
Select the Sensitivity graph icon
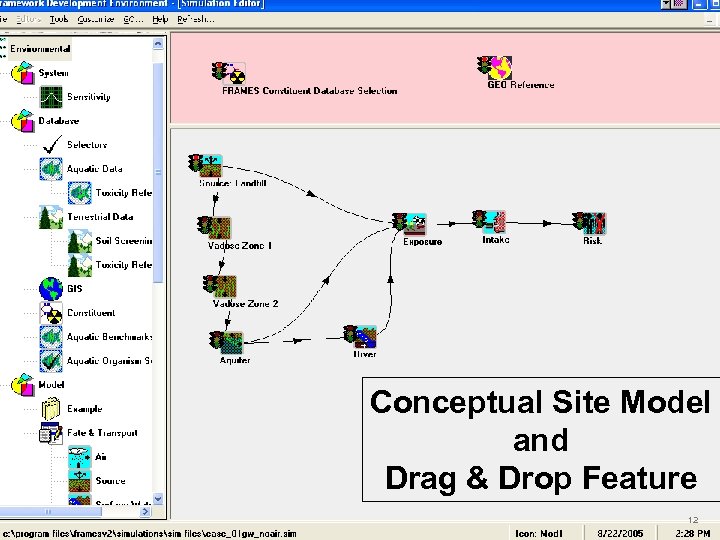coord(51,96)
